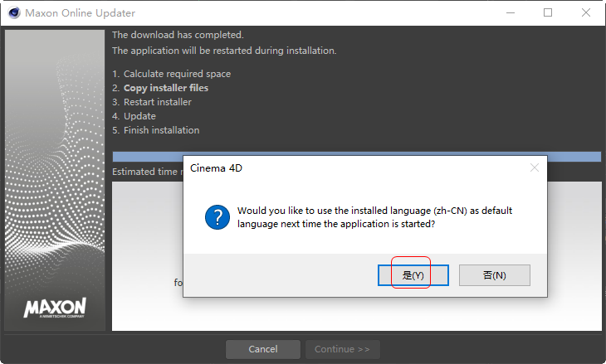Close the Maxon Online Updater window

tap(585, 13)
